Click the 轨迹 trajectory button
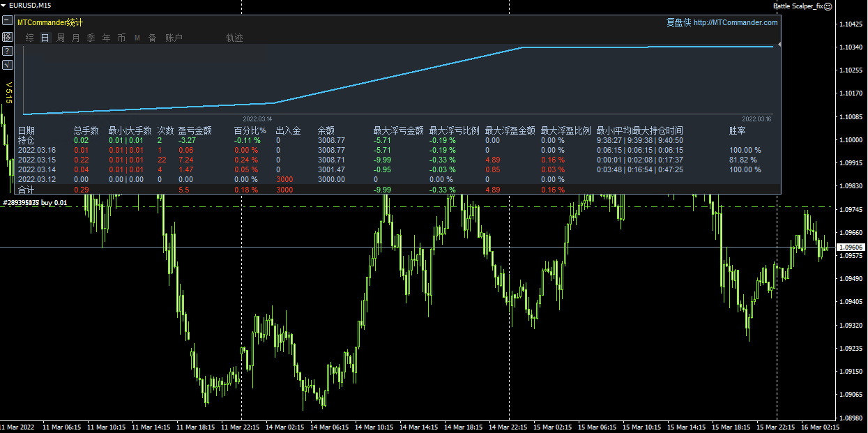Image resolution: width=868 pixels, height=433 pixels. click(x=234, y=38)
